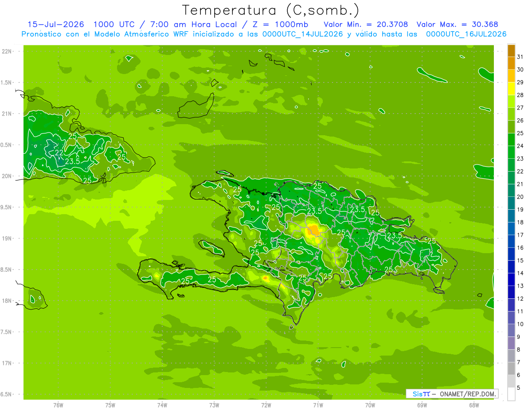Click the color scale value "12"
The height and width of the screenshot is (411, 532).
[x=520, y=299]
